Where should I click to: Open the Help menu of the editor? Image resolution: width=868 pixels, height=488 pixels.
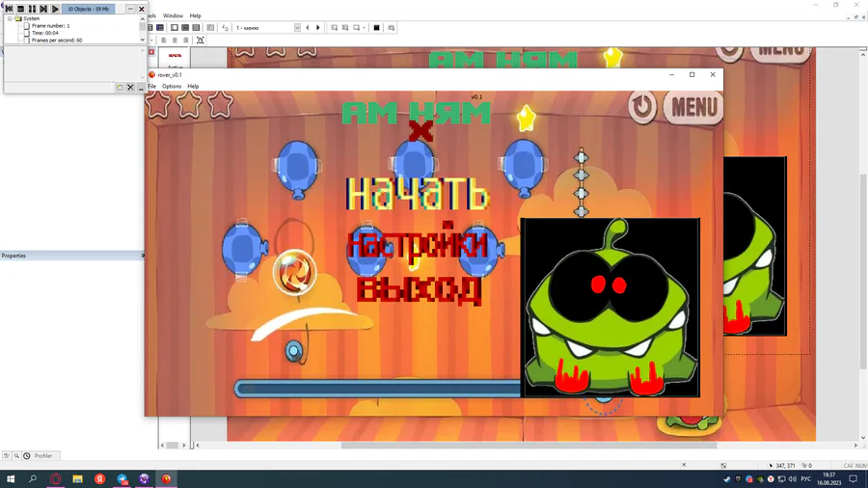(196, 16)
